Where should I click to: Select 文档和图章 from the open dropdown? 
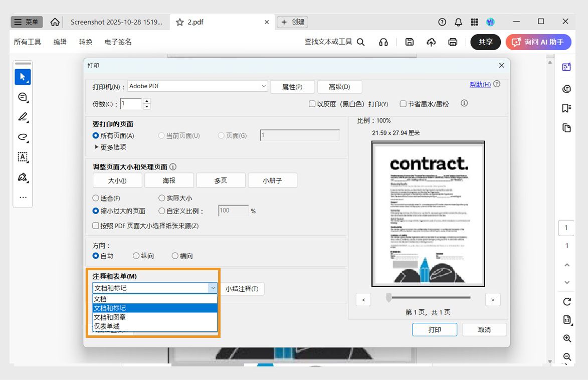(x=109, y=317)
